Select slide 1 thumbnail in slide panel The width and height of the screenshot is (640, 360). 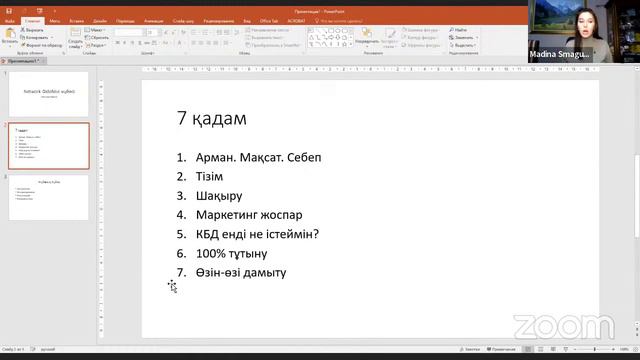pyautogui.click(x=49, y=94)
